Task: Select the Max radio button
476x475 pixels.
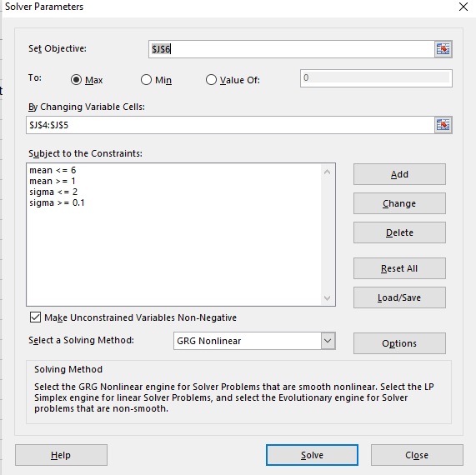Action: pyautogui.click(x=76, y=80)
